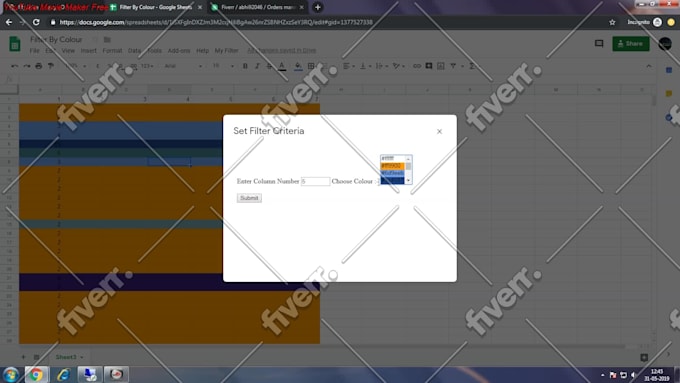This screenshot has height=383, width=680.
Task: Click the colour list scroll-down arrow
Action: [408, 180]
